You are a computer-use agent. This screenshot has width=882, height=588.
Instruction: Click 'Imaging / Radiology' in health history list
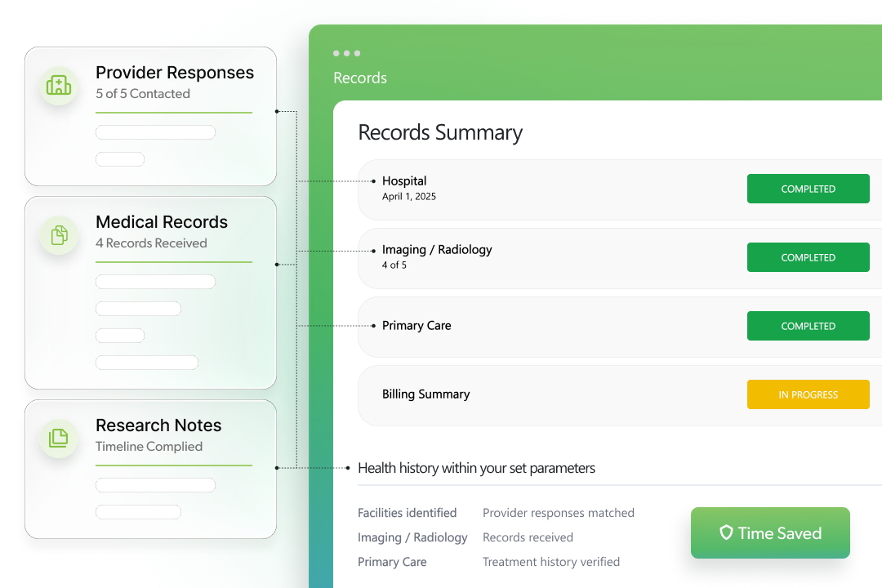pos(413,537)
